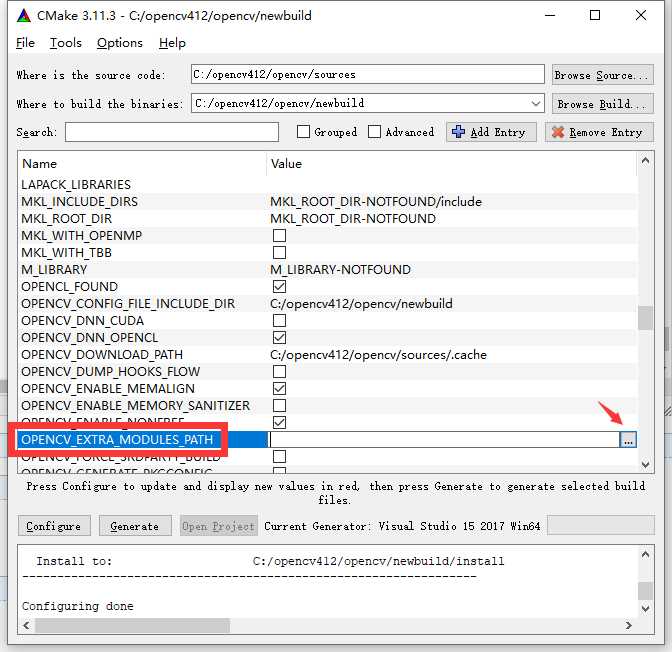Viewport: 672px width, 652px height.
Task: Click the MKL_ROOT_DIR-NOTFOUND/include value
Action: click(376, 201)
